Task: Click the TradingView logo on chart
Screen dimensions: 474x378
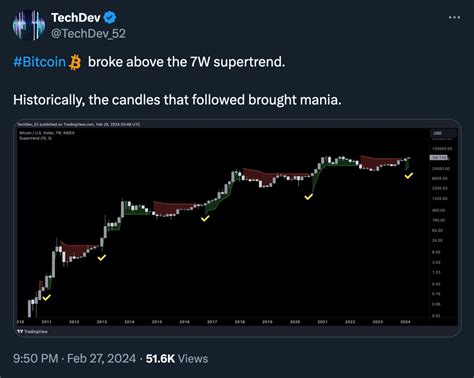Action: pos(32,331)
